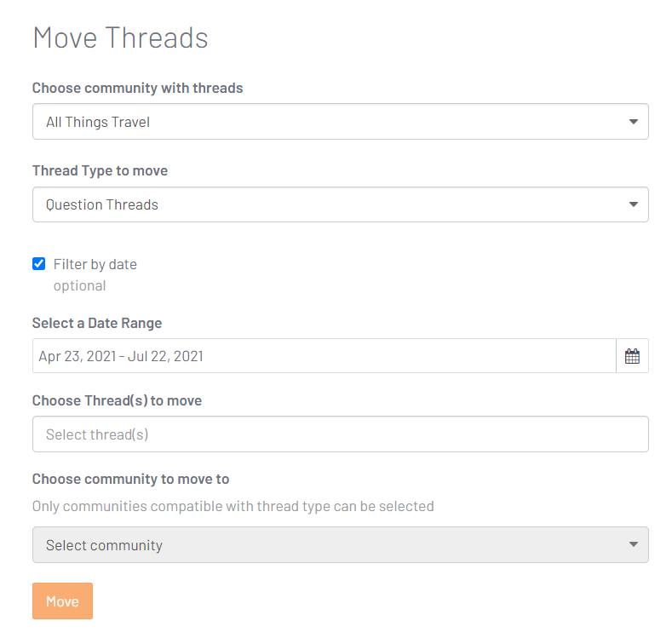Click the Choose Thread(s) to move label
This screenshot has height=644, width=672.
[117, 400]
